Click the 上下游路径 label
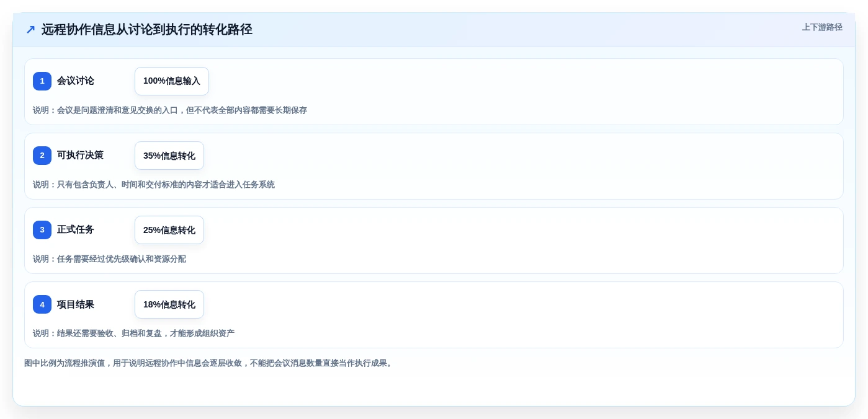Viewport: 868px width, 419px height. click(x=822, y=27)
